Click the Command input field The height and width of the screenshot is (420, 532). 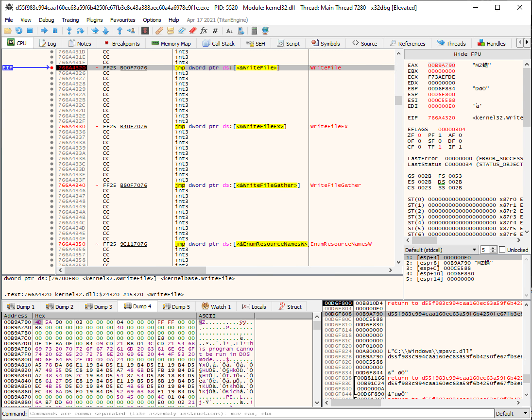click(261, 414)
